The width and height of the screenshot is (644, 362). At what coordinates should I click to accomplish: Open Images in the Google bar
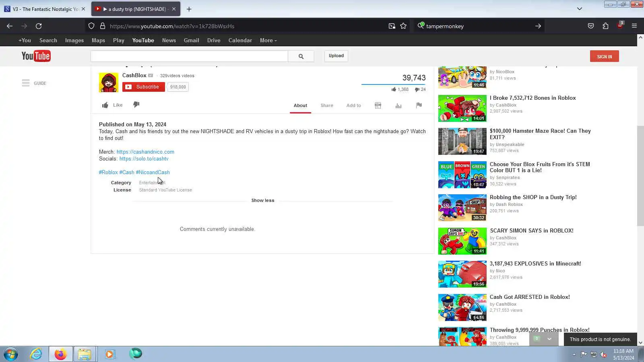point(74,40)
